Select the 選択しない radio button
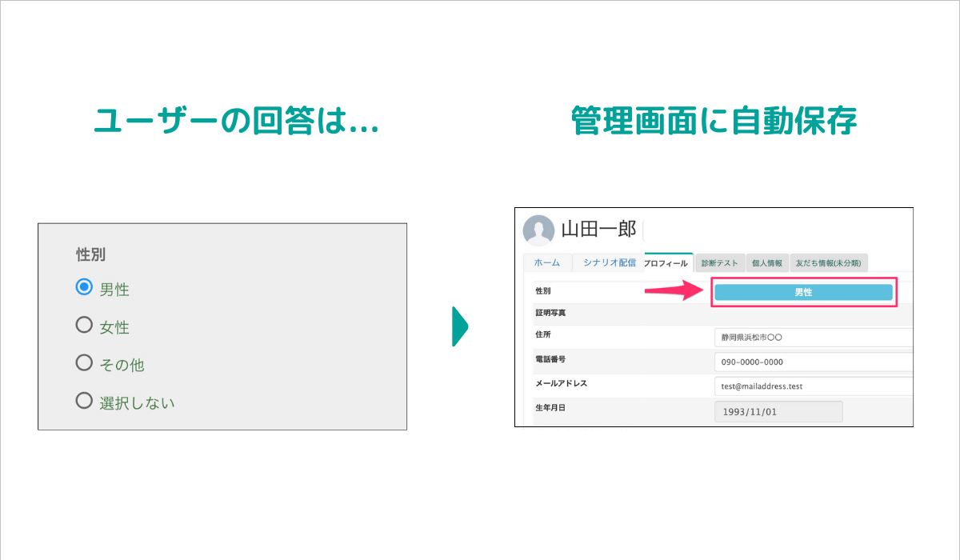 (x=84, y=401)
